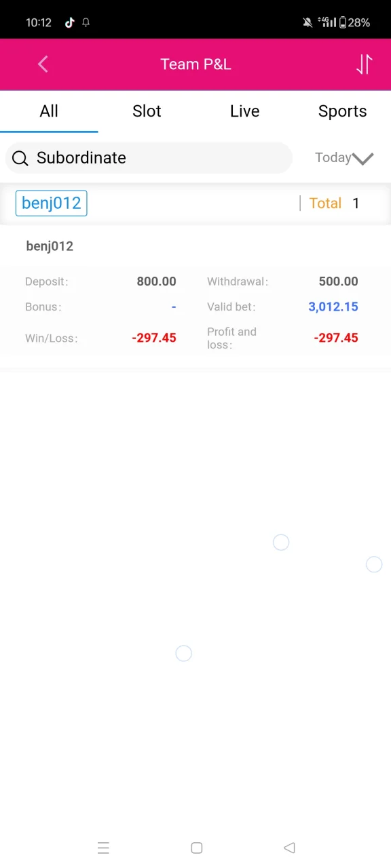Focus the Subordinate search field
Viewport: 391px width, 868px height.
pos(149,158)
